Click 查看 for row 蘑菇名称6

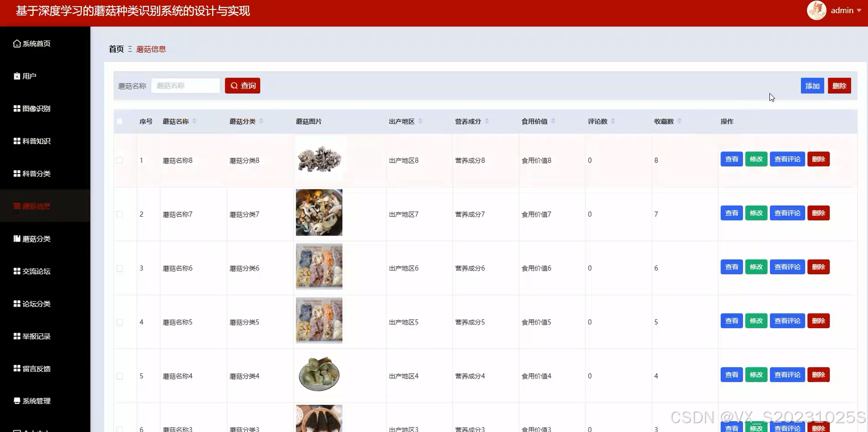click(732, 267)
